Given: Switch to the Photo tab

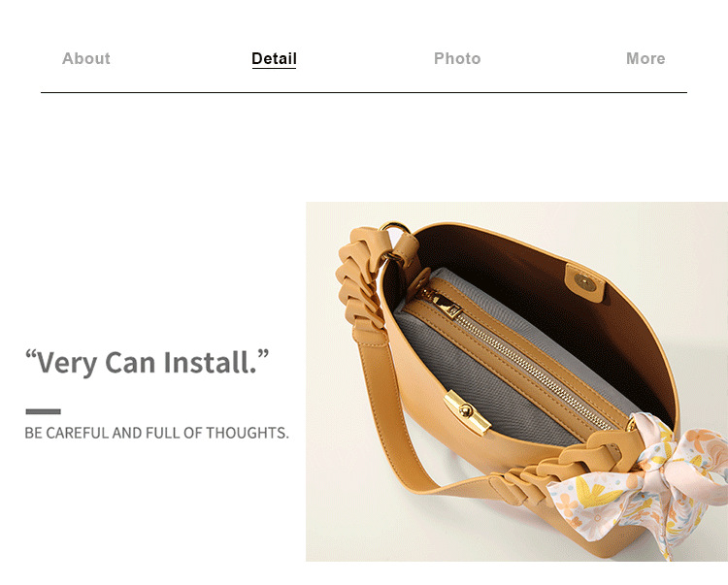Looking at the screenshot, I should tap(457, 58).
